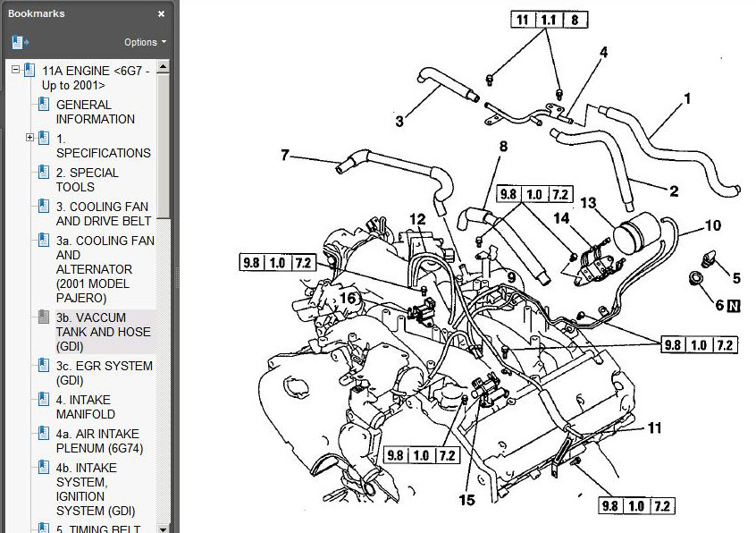Click the bookmark icon beside 4a. AIR INTAKE PLENUM
756x533 pixels.
43,434
